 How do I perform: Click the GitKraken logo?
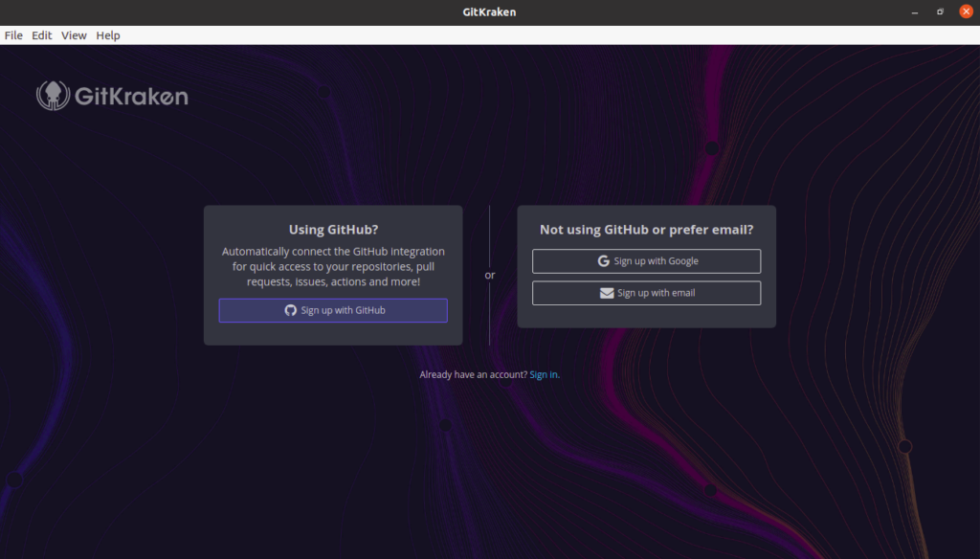113,96
